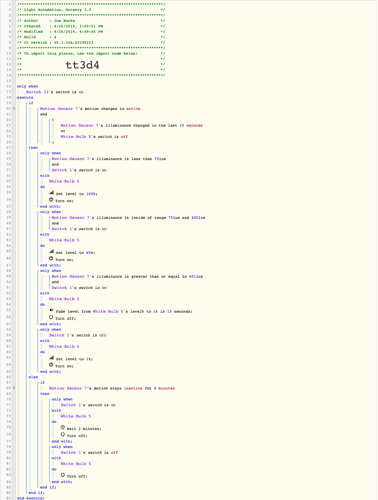Click the power icon under Set level to 100%
The image size is (378, 500).
pyautogui.click(x=51, y=200)
